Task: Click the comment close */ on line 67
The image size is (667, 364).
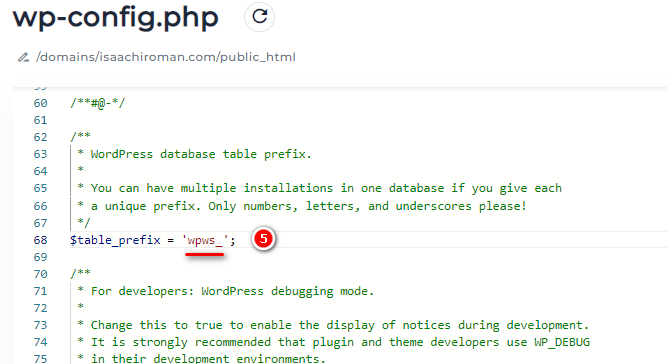Action: point(84,223)
